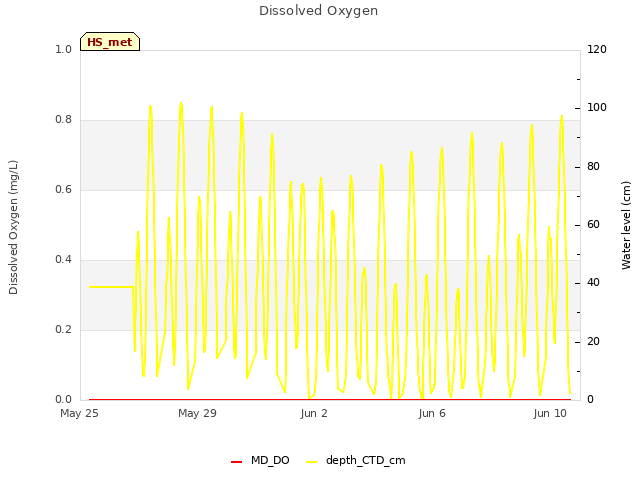Click the 120 right axis tick label
This screenshot has height=480, width=640.
tap(597, 49)
